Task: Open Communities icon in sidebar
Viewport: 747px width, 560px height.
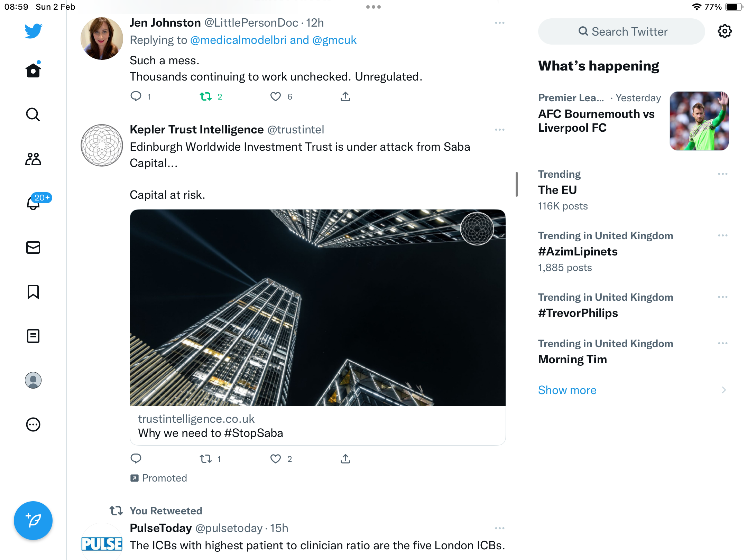Action: point(33,159)
